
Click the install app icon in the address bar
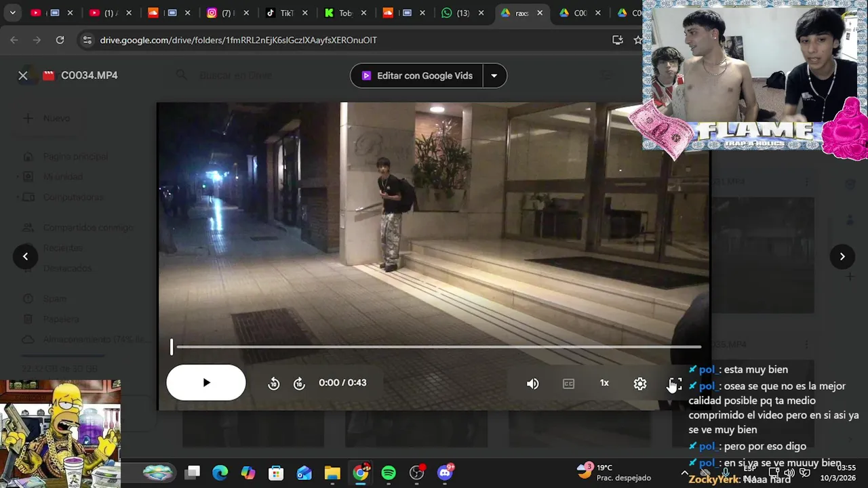tap(617, 40)
